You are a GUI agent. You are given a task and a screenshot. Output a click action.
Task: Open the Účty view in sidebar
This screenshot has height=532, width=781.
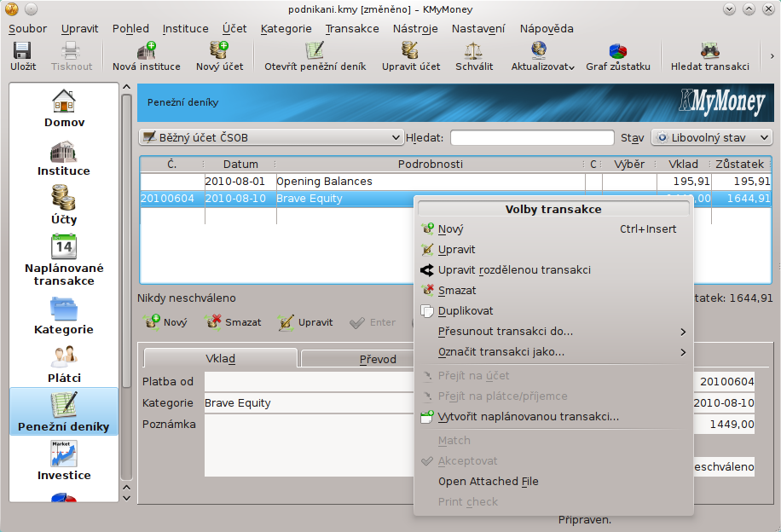[64, 205]
